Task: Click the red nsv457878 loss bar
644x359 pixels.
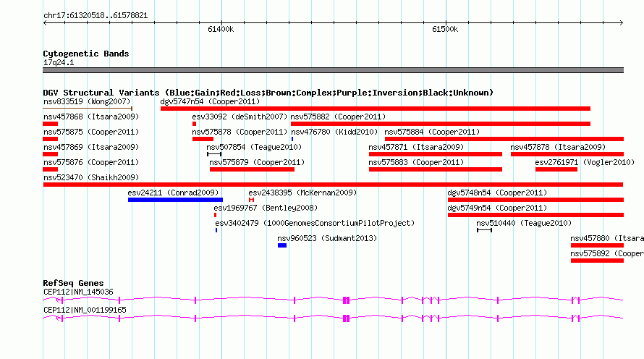Action: point(567,154)
